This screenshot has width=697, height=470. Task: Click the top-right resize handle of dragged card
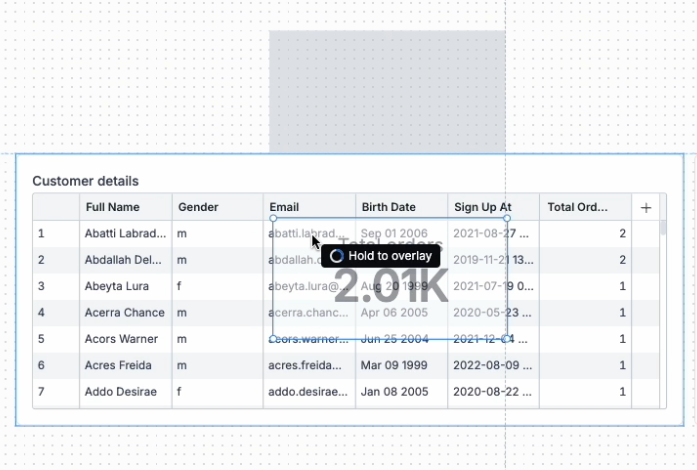507,218
